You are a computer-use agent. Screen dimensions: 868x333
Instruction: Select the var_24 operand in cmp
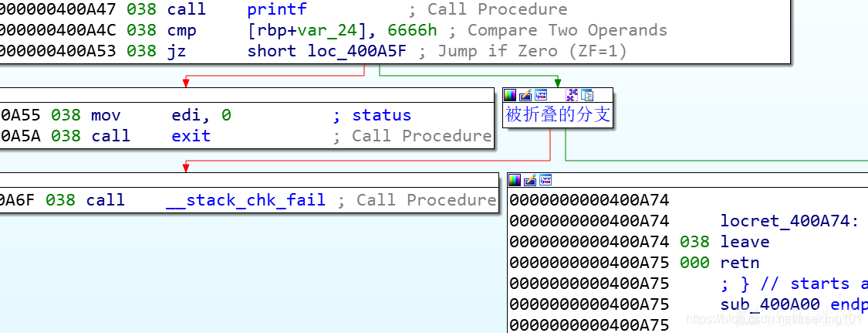point(327,30)
